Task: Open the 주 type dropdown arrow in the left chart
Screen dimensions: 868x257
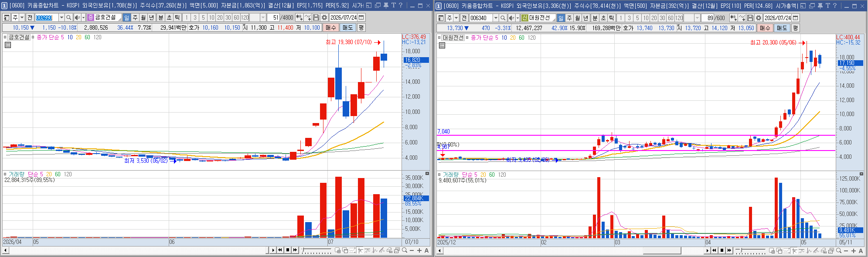Action: coord(22,17)
